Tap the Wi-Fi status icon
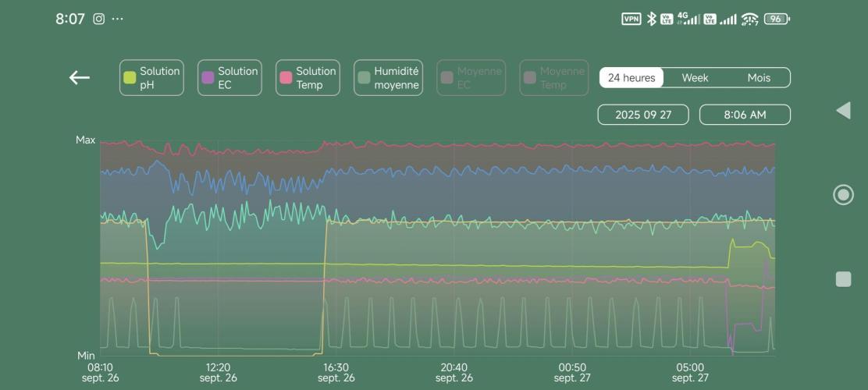 click(x=749, y=19)
